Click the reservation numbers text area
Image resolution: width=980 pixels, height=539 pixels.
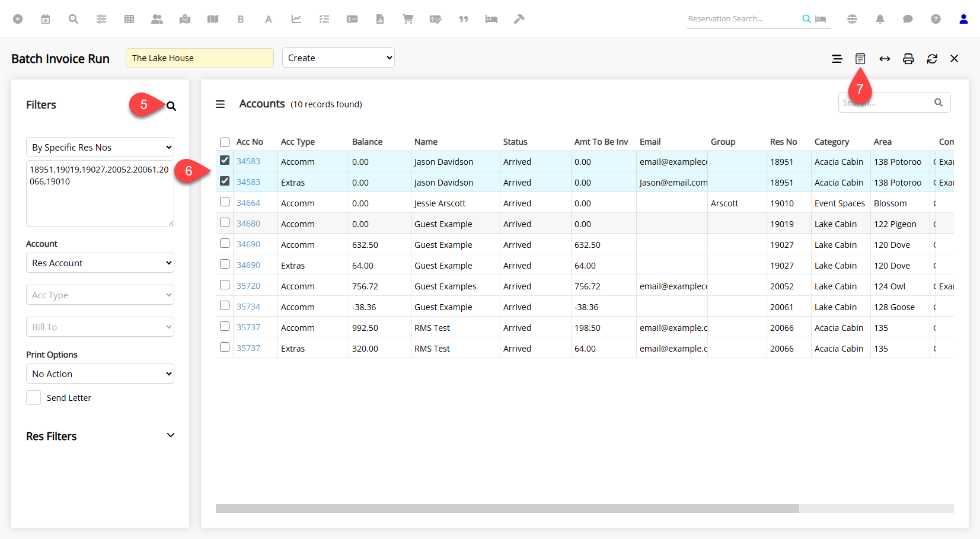(100, 193)
